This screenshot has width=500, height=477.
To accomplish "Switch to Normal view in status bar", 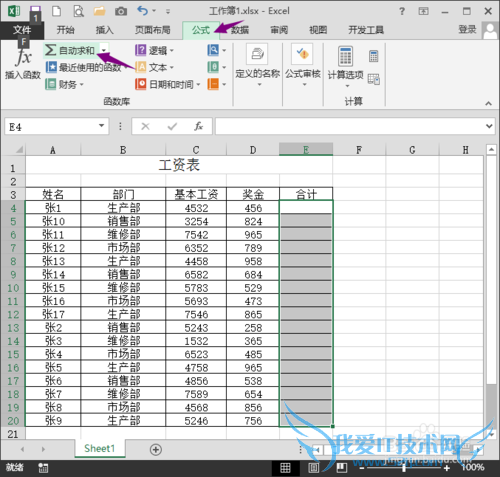I will tap(285, 468).
